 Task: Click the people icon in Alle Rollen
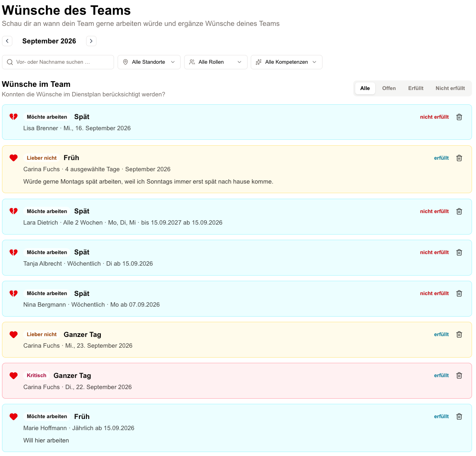(192, 62)
